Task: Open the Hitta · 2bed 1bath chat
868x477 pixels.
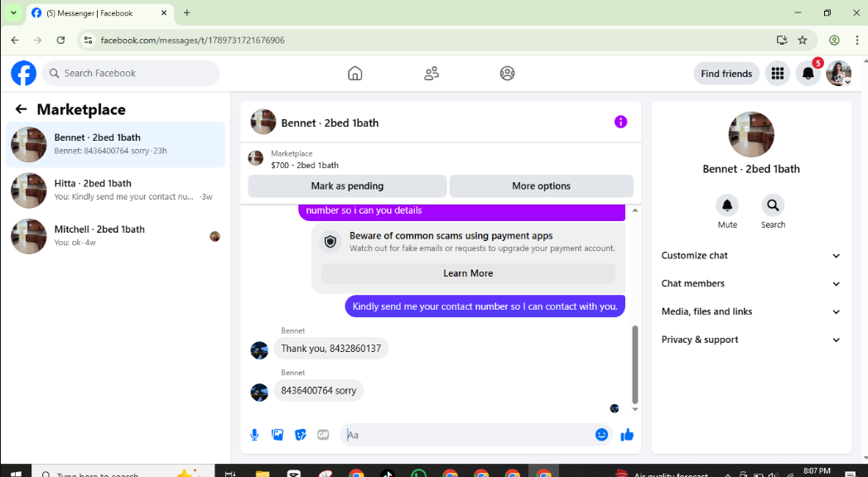Action: point(115,190)
